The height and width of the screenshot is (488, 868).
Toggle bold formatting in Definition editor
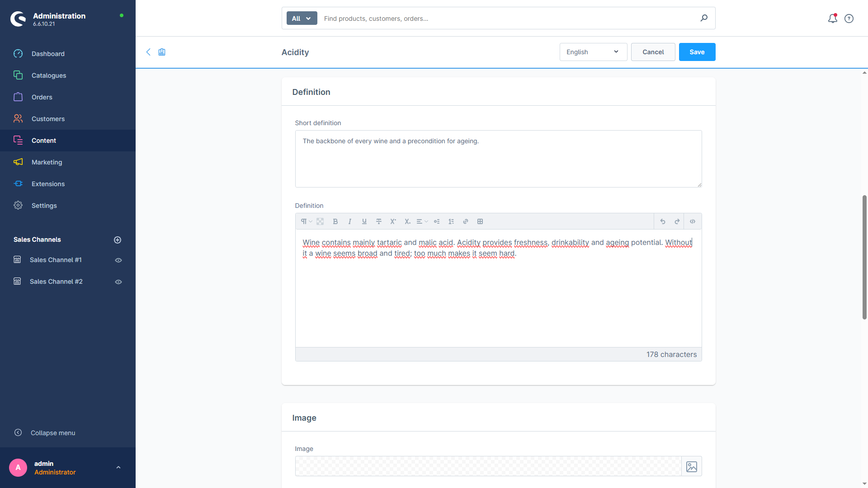point(335,221)
